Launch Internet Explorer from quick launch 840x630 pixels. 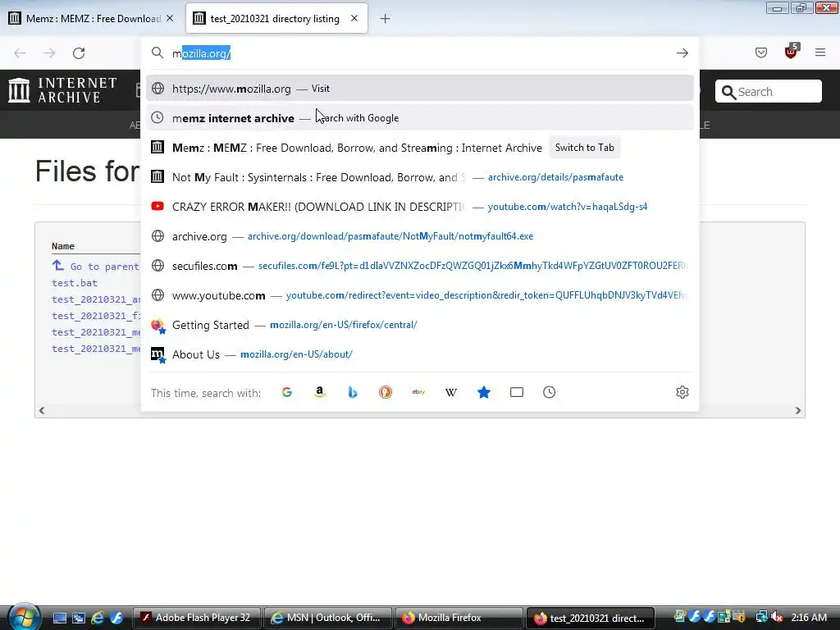coord(97,618)
